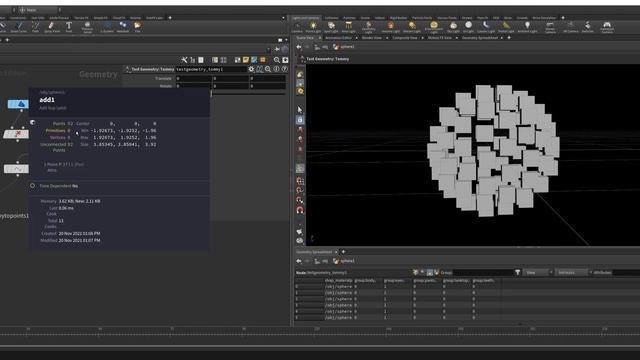
Task: Add a Spot Light from the shelf
Action: [331, 27]
